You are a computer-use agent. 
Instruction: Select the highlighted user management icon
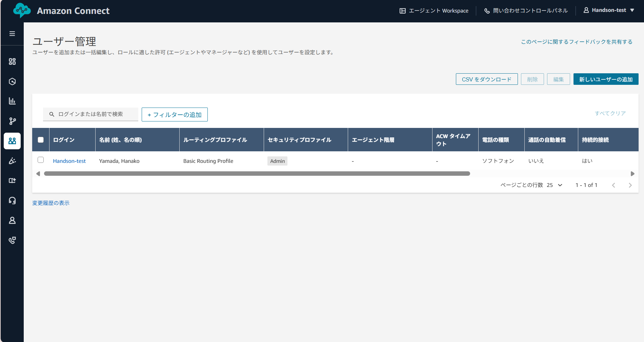(12, 141)
